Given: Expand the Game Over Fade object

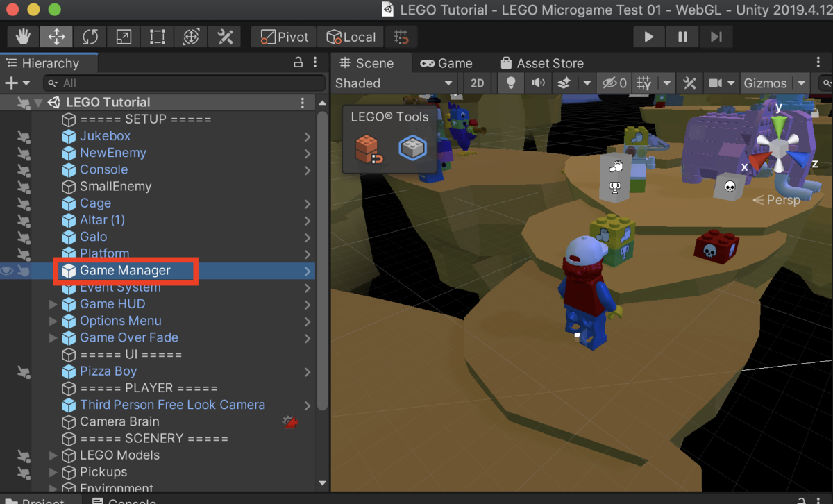Looking at the screenshot, I should click(x=53, y=338).
